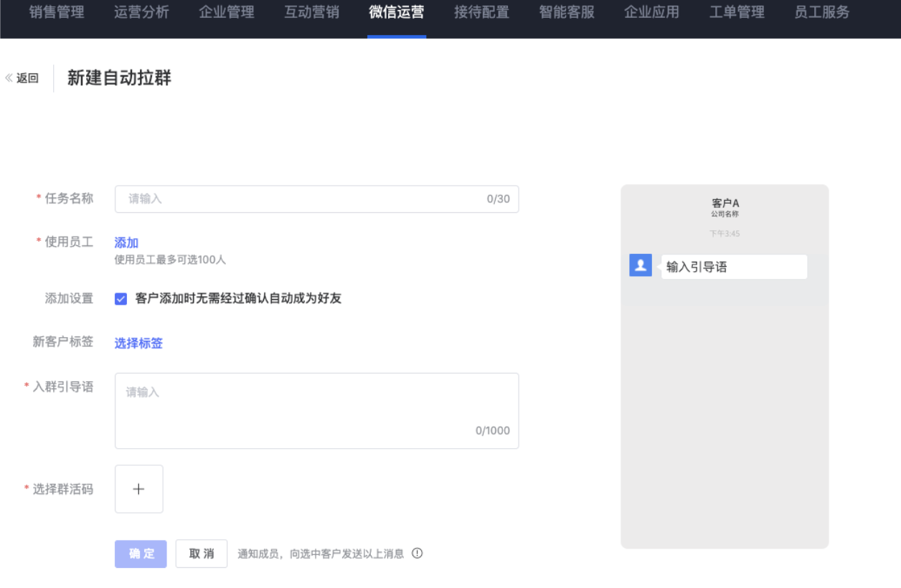This screenshot has width=901, height=588.
Task: Go to the 互动营销 tab
Action: [311, 12]
